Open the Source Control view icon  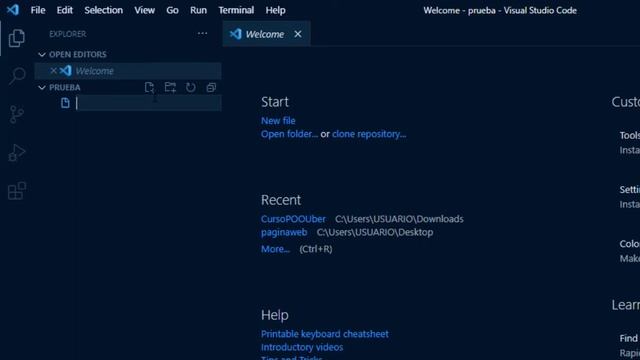[x=17, y=114]
